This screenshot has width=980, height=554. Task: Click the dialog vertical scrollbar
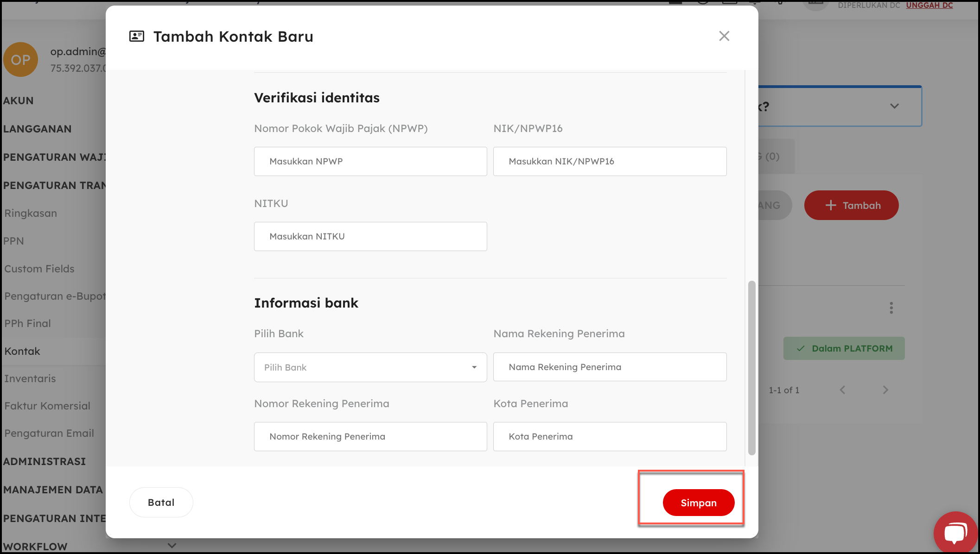[751, 368]
